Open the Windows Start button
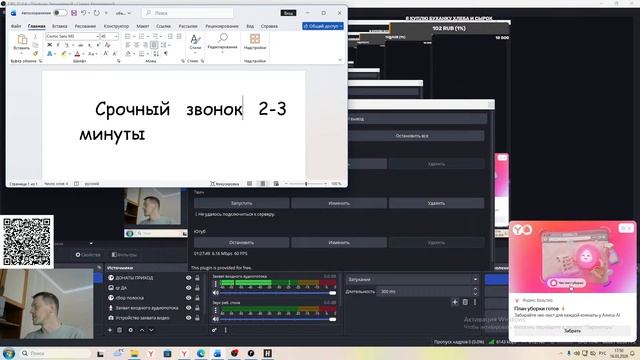 point(9,353)
